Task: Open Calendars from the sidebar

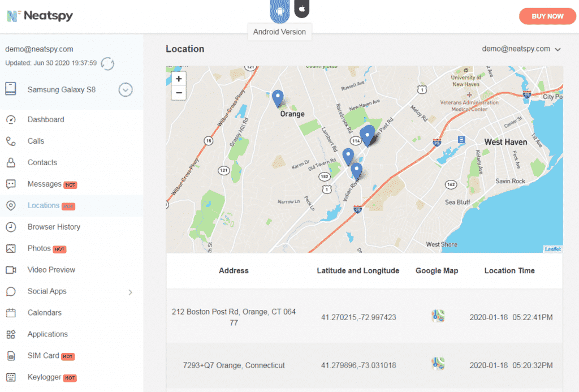Action: pyautogui.click(x=44, y=312)
